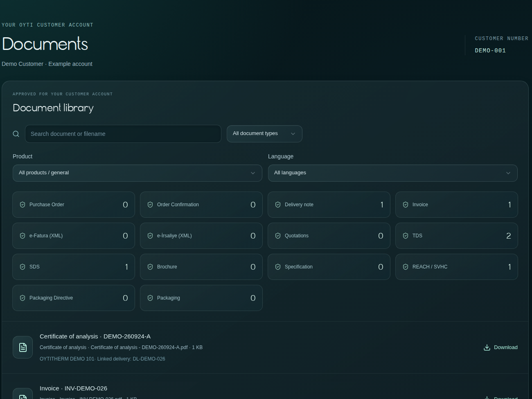The width and height of the screenshot is (532, 399).
Task: Click the Demo Customer · Example account text
Action: 47,64
